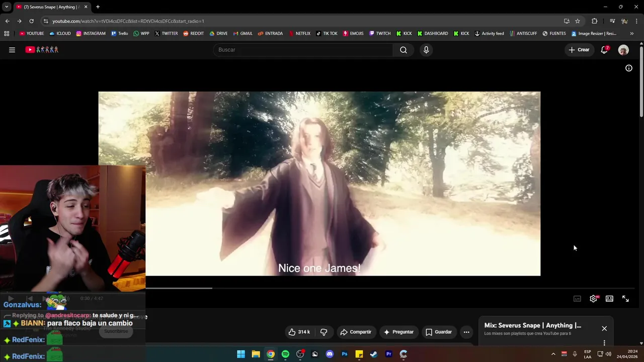The height and width of the screenshot is (362, 644).
Task: Switch ESP LAA input language
Action: click(588, 354)
